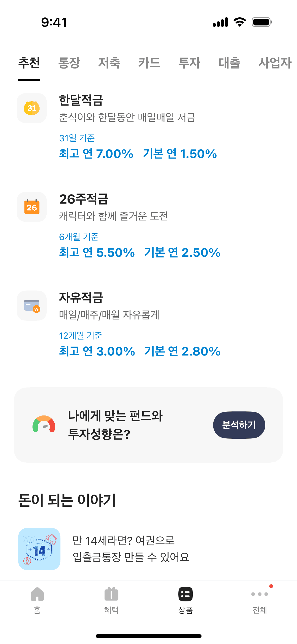Switch to the 대출 tab
Screen dimensions: 297x644
[x=229, y=63]
